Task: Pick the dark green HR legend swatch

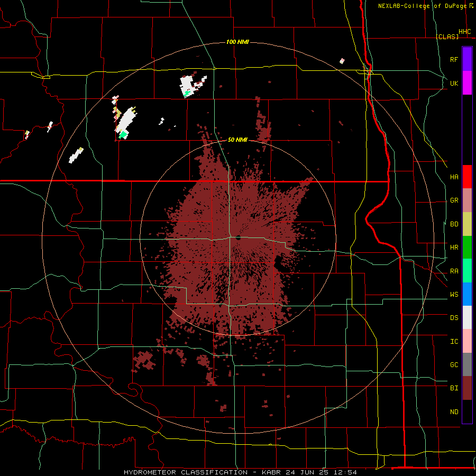Action: point(467,248)
